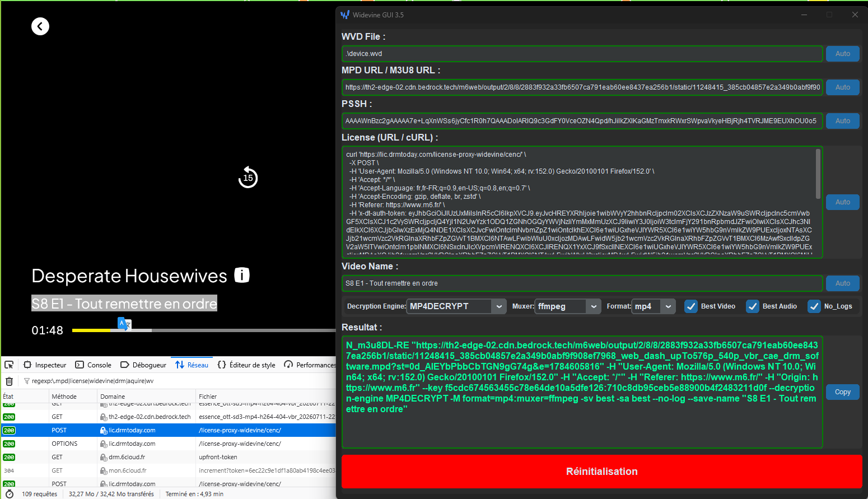Screen dimensions: 868x499
Task: Open the Performances devtools tab
Action: (x=310, y=365)
